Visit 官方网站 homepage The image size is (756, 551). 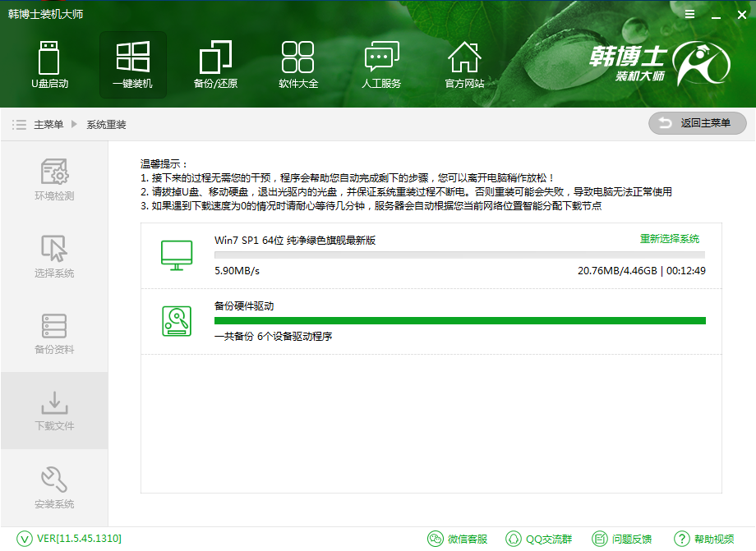[x=463, y=65]
